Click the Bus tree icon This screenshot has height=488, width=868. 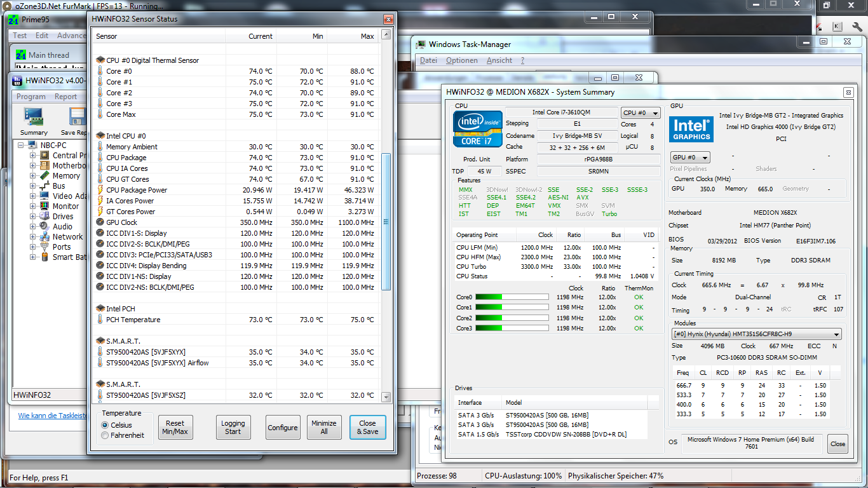[45, 186]
